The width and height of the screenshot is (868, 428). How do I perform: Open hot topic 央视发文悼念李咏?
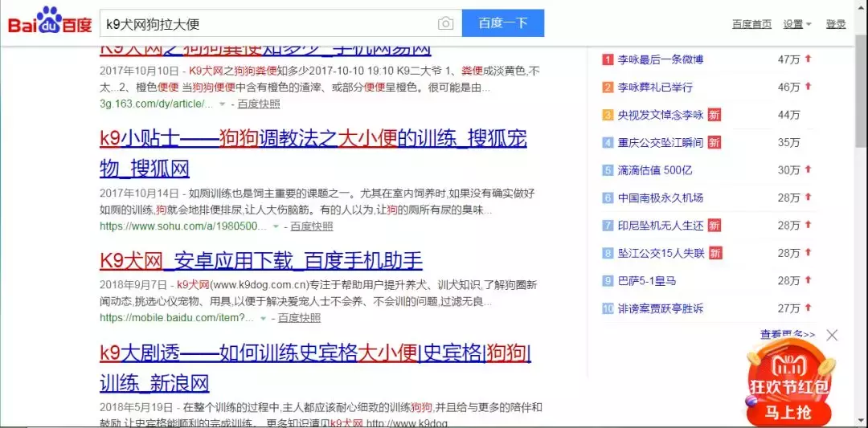(x=661, y=115)
